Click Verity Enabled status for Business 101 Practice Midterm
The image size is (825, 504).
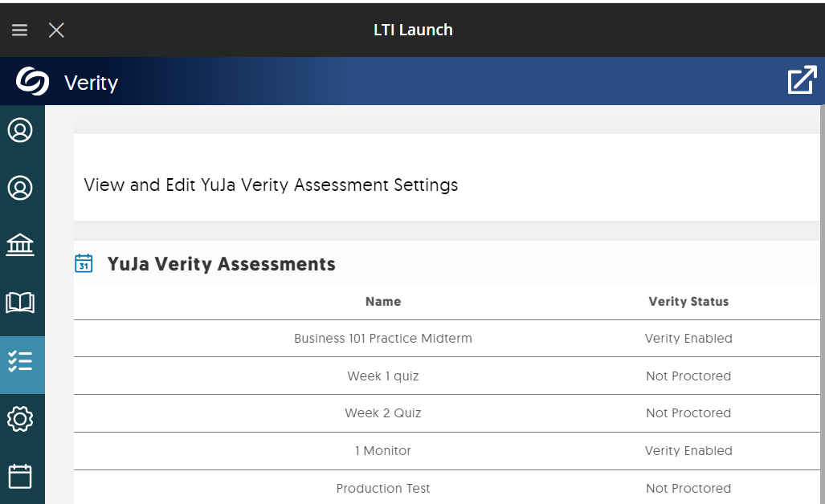[688, 339]
